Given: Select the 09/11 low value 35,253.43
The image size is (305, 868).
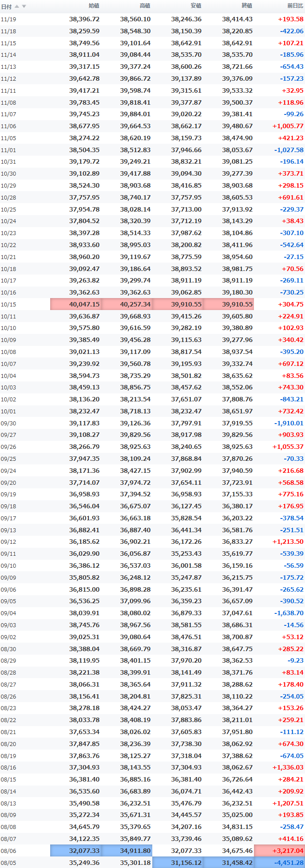Looking at the screenshot, I should (x=186, y=554).
